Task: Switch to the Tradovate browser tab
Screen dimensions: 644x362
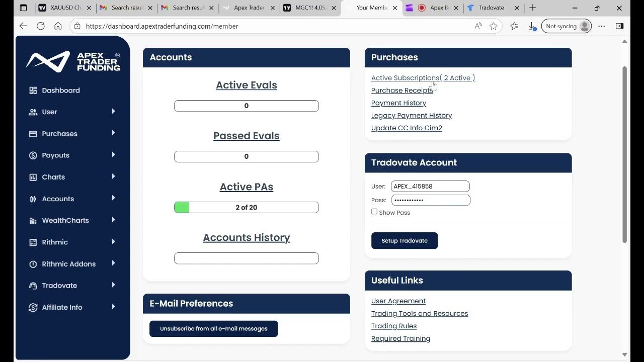Action: click(493, 8)
